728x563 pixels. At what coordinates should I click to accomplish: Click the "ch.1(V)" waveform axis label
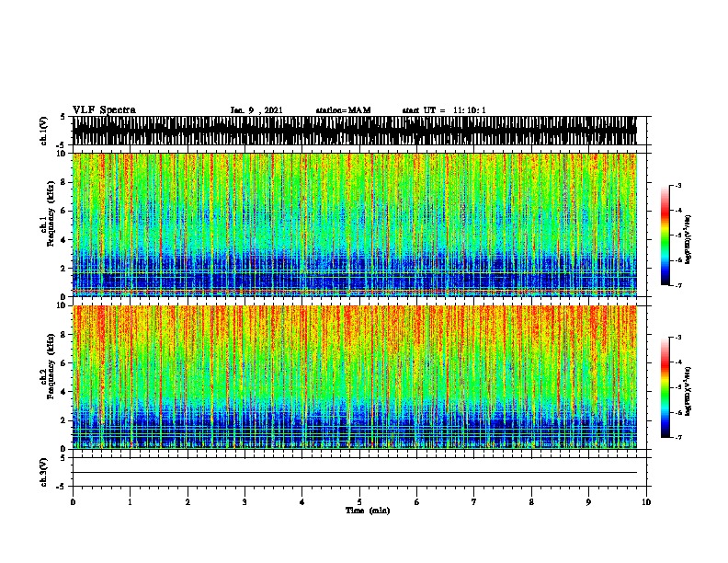coord(44,131)
